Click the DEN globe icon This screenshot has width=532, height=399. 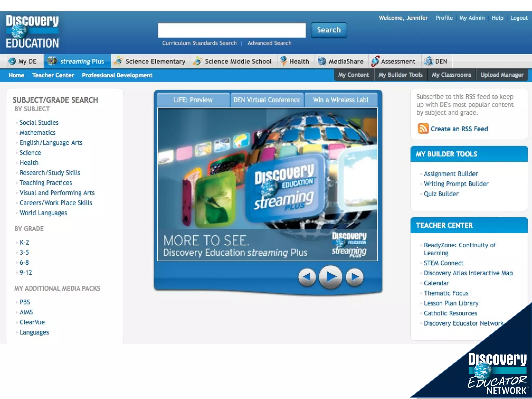(x=429, y=61)
